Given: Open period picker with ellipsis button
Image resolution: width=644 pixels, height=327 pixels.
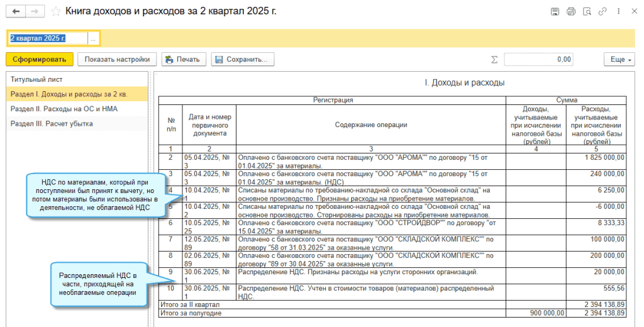Looking at the screenshot, I should pos(93,38).
